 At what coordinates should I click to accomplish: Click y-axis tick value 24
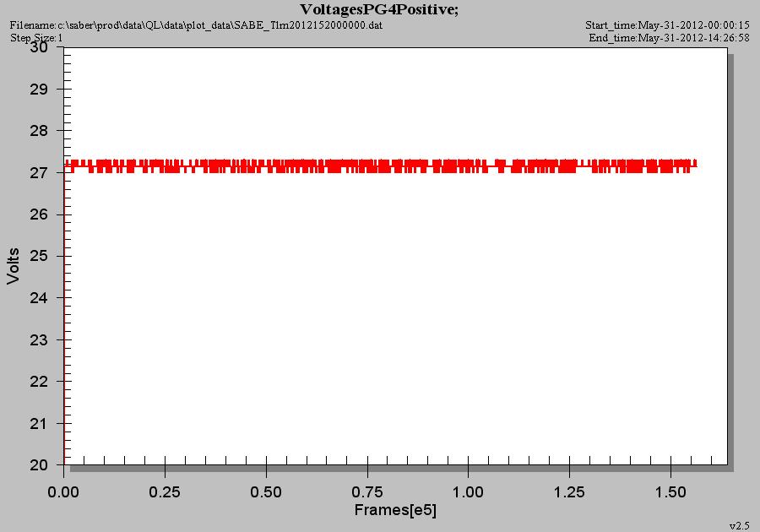pos(39,297)
